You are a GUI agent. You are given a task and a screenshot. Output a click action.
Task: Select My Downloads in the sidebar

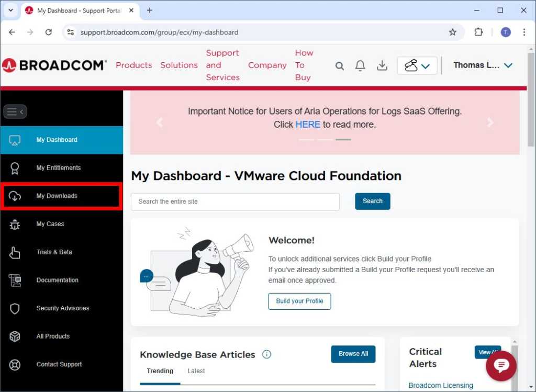click(x=56, y=196)
